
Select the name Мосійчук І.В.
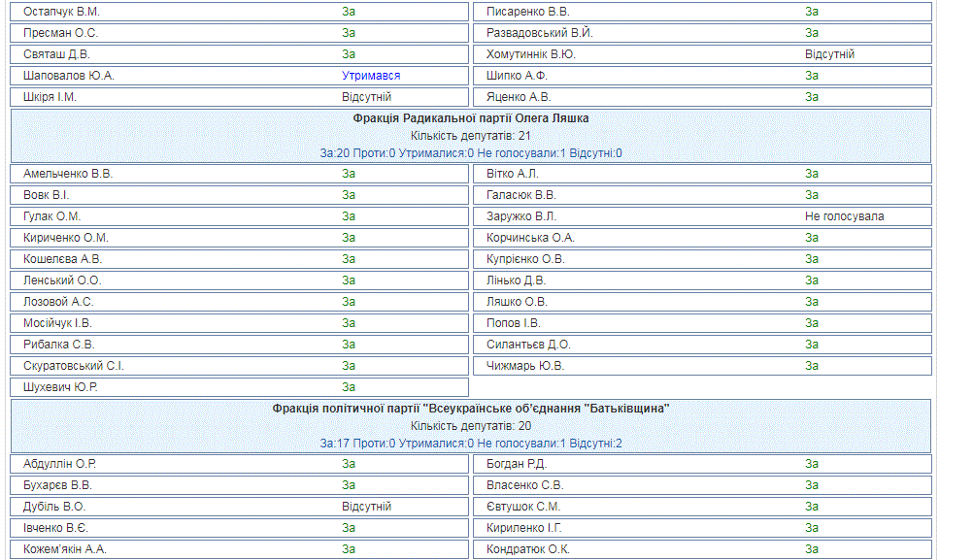click(57, 323)
